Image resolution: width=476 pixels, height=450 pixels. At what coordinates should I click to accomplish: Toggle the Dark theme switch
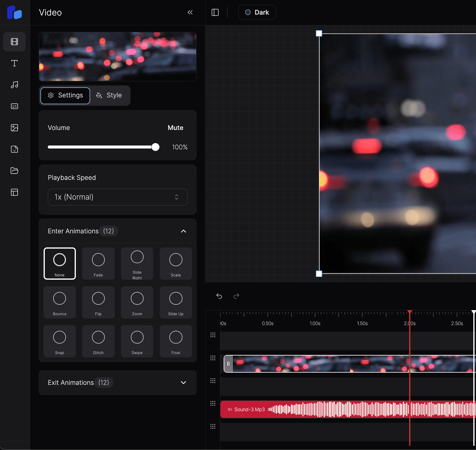click(x=257, y=12)
